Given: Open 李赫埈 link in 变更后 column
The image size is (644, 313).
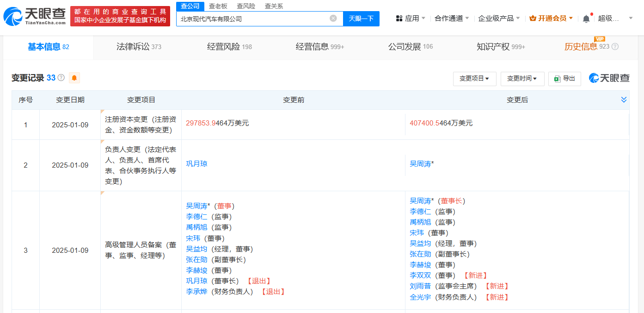Looking at the screenshot, I should click(420, 265).
